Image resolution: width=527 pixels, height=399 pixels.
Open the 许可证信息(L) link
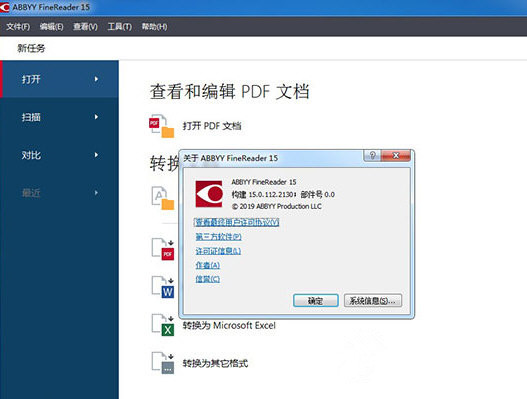(x=218, y=251)
